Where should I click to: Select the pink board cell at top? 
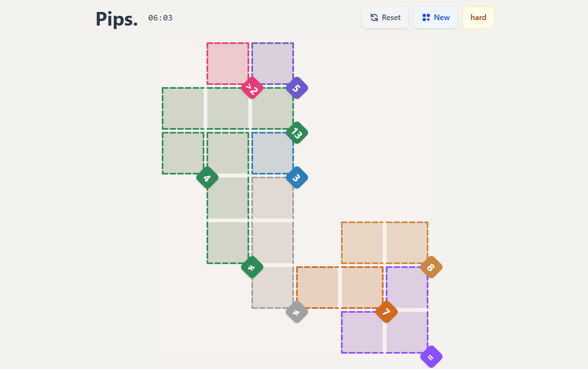point(228,64)
